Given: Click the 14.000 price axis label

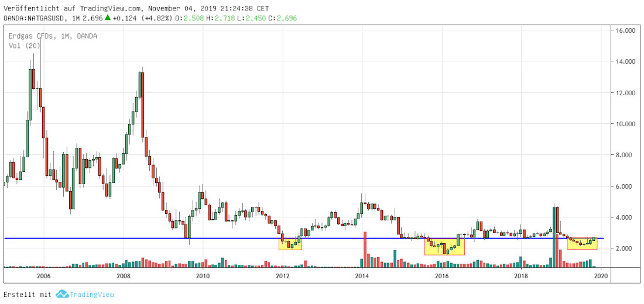Looking at the screenshot, I should [x=625, y=61].
